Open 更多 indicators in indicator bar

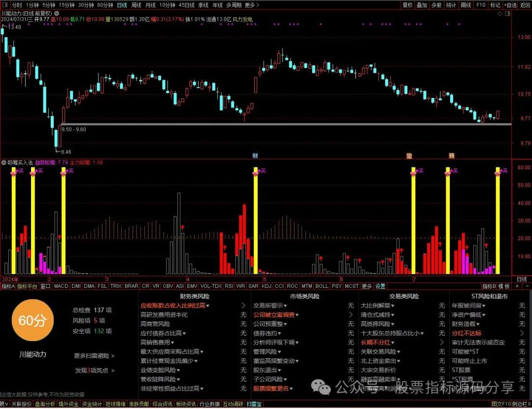(367, 286)
